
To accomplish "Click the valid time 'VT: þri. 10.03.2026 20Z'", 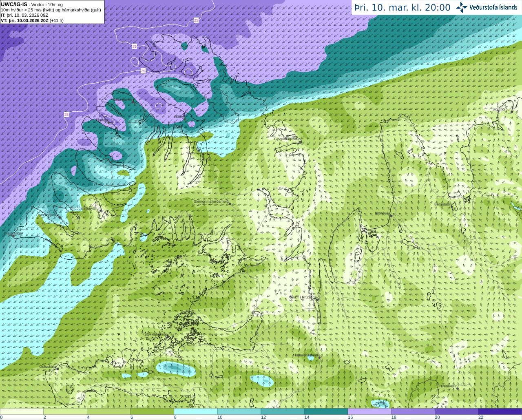I will [24, 20].
